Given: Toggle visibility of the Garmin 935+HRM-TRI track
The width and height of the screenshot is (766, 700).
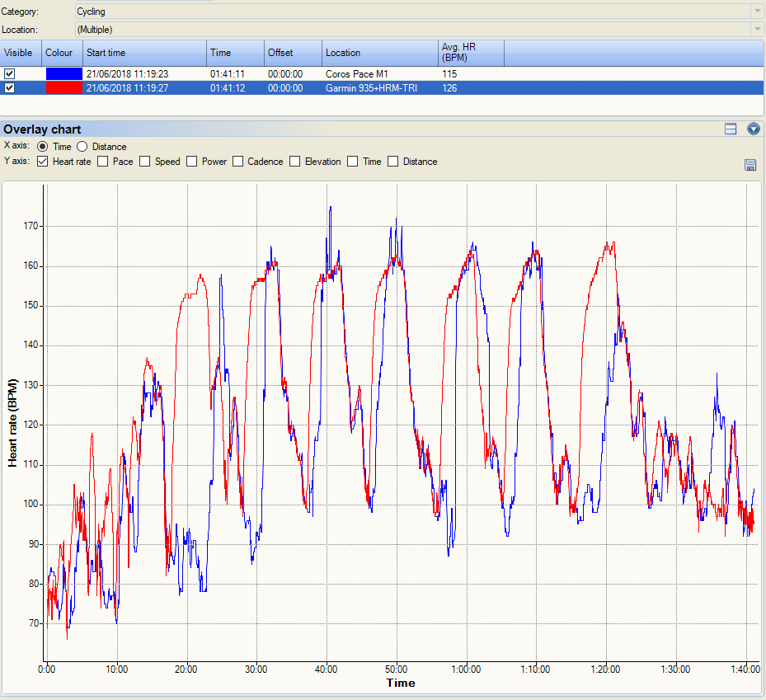Looking at the screenshot, I should coord(10,88).
